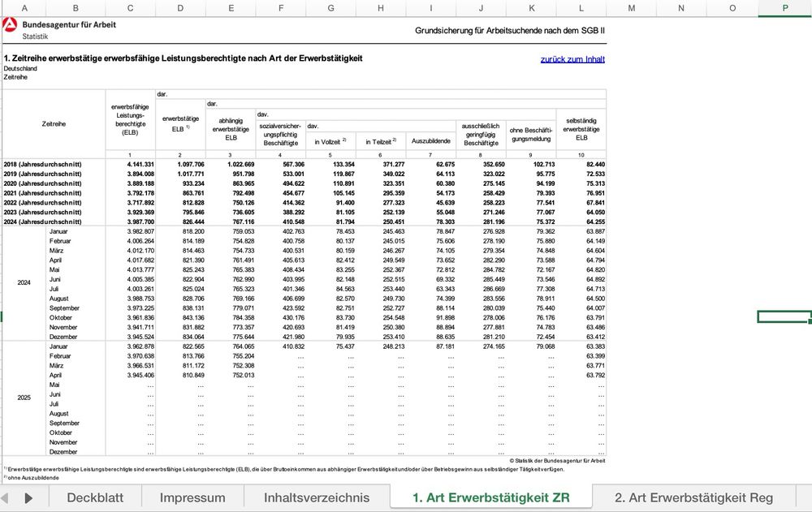The height and width of the screenshot is (512, 812).
Task: Click the merged '2025' year cell
Action: pos(24,398)
